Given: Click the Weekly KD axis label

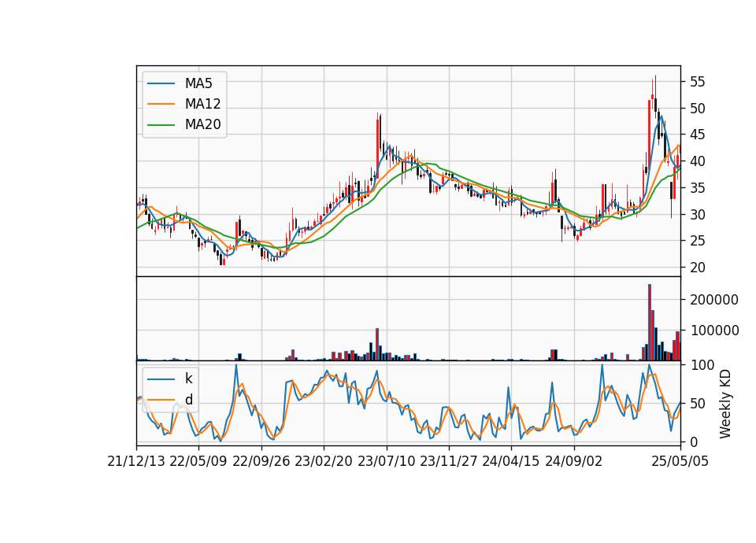Looking at the screenshot, I should [725, 404].
